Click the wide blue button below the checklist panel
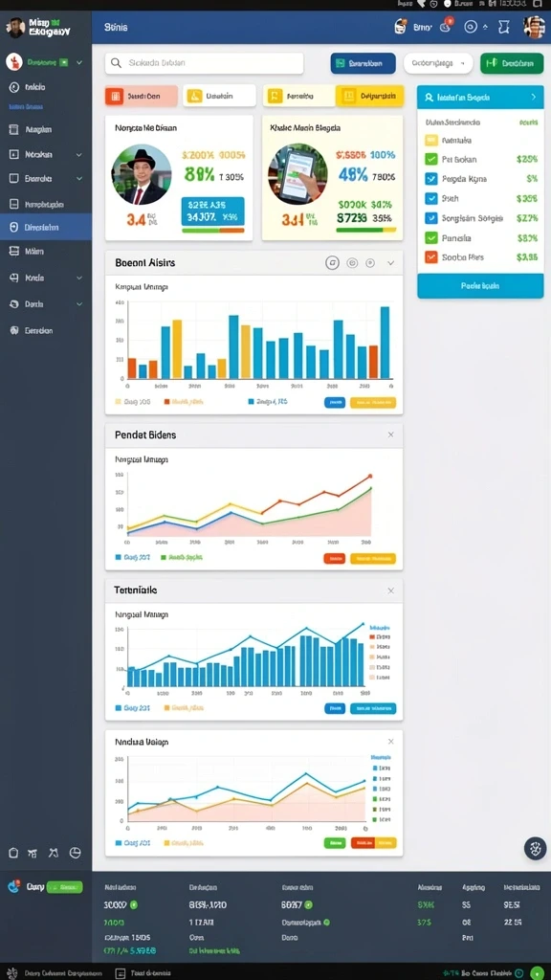Screen dimensions: 551x980 480,285
